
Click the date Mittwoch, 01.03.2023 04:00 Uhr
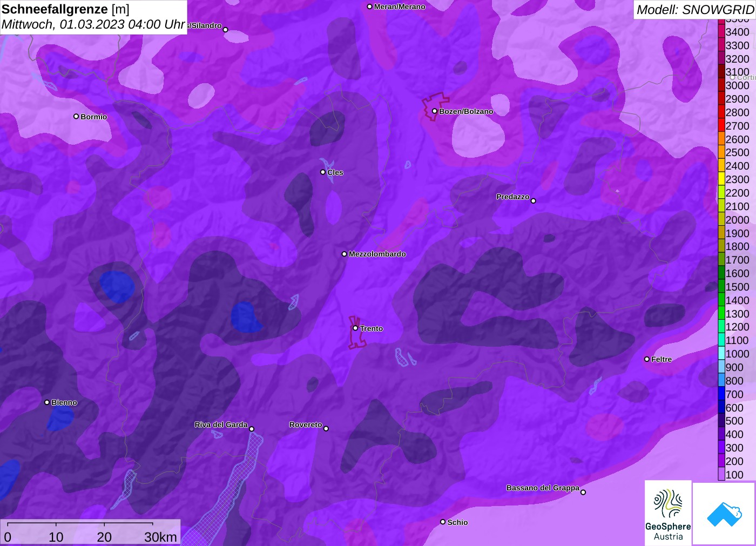point(93,24)
